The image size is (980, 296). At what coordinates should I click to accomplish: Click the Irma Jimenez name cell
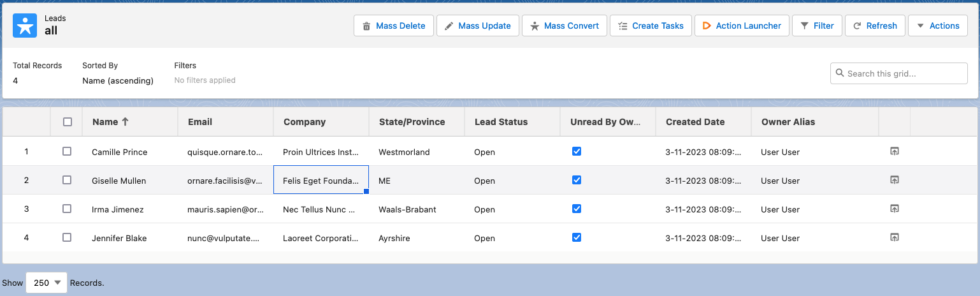(x=130, y=209)
